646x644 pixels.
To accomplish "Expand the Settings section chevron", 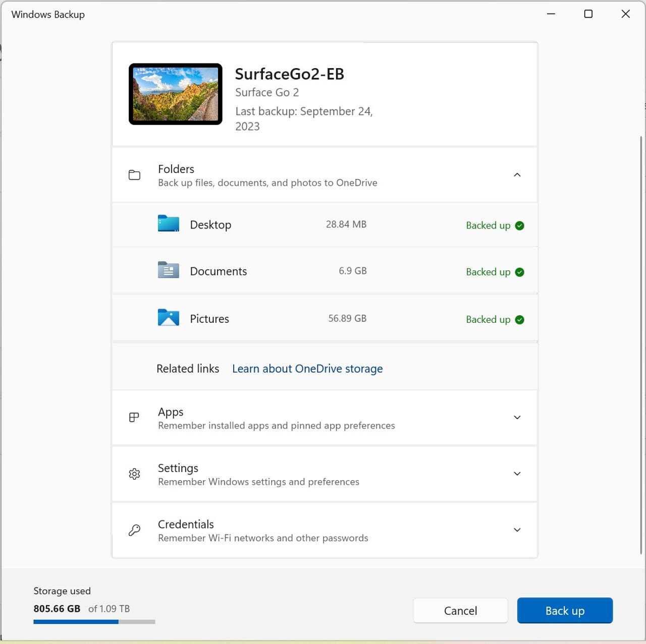I will (x=517, y=474).
